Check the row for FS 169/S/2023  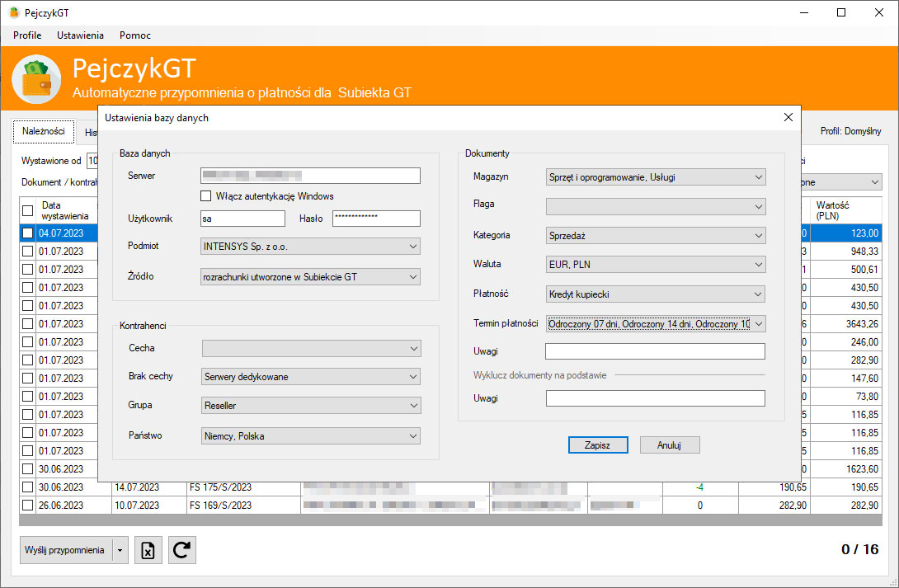click(x=27, y=506)
